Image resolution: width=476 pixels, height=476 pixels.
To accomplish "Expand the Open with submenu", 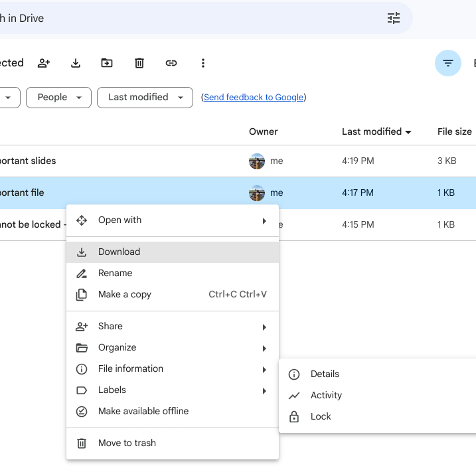I will coord(173,220).
